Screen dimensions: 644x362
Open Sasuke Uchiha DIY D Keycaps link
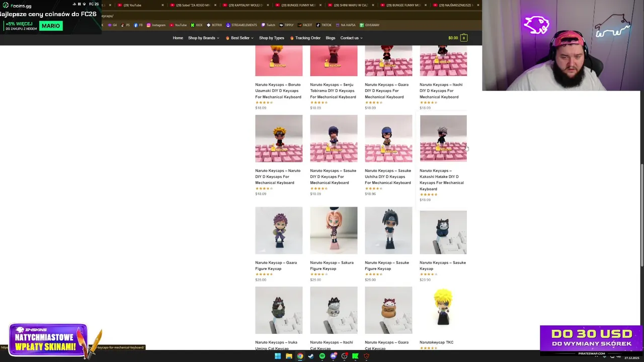coord(387,176)
